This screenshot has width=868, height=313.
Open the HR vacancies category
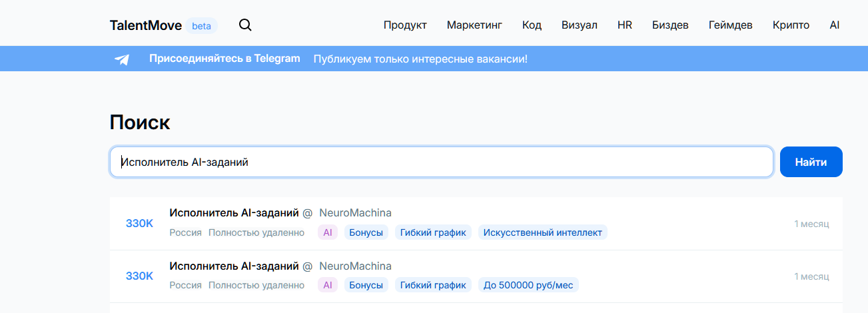pyautogui.click(x=625, y=25)
